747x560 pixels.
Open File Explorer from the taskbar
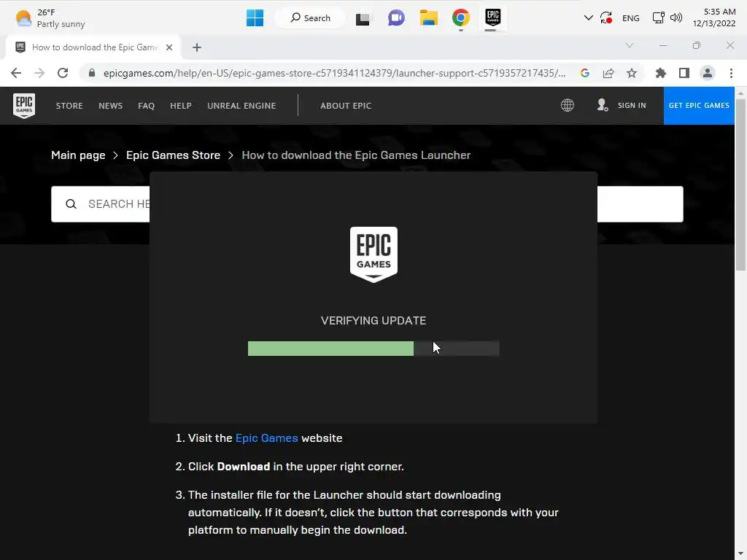(x=428, y=18)
